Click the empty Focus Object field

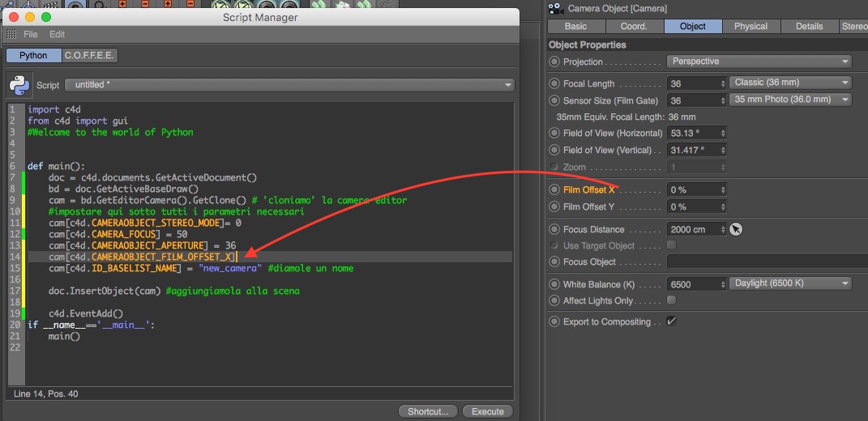pyautogui.click(x=767, y=262)
